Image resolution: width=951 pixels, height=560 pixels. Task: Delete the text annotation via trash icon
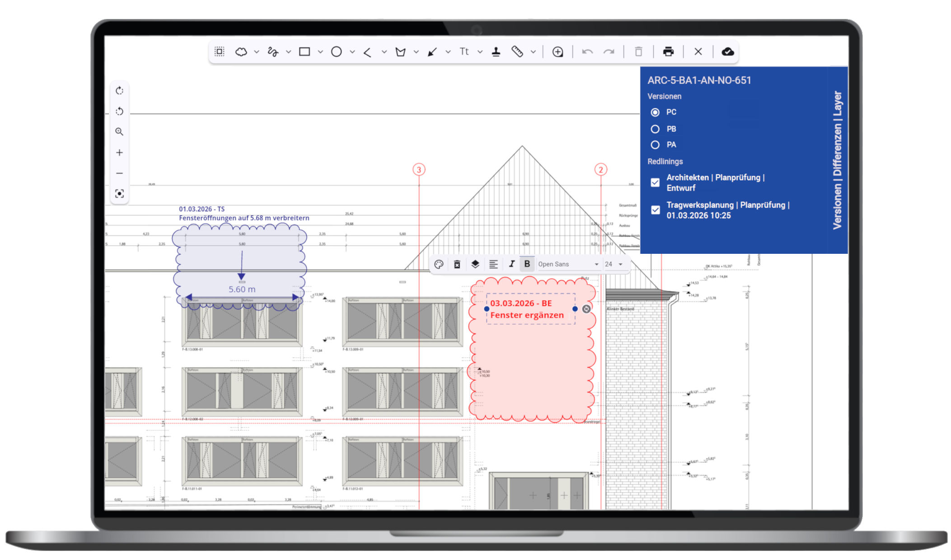coord(457,264)
